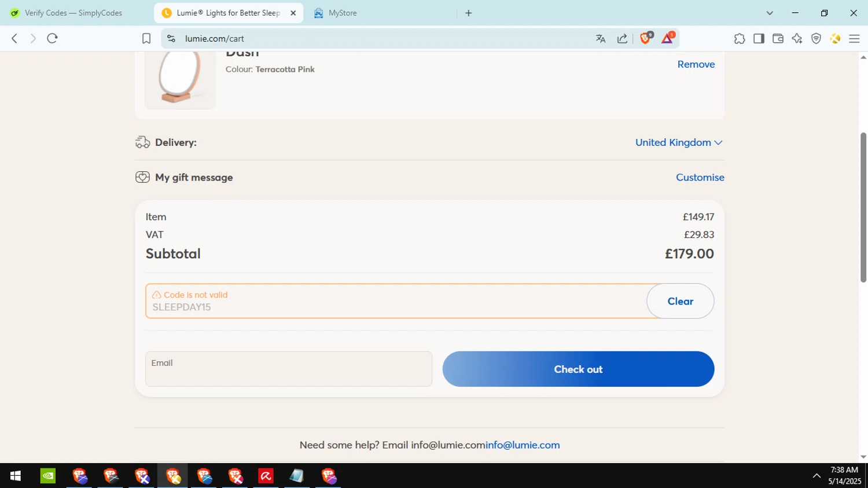This screenshot has height=488, width=868.
Task: Click the gift message heart icon
Action: point(142,177)
